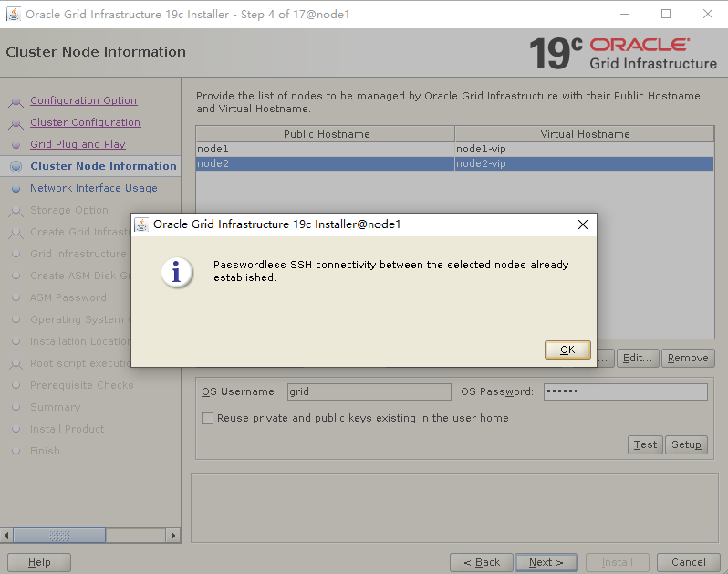Close the SSH connectivity dialog with the X
728x574 pixels.
pos(583,224)
